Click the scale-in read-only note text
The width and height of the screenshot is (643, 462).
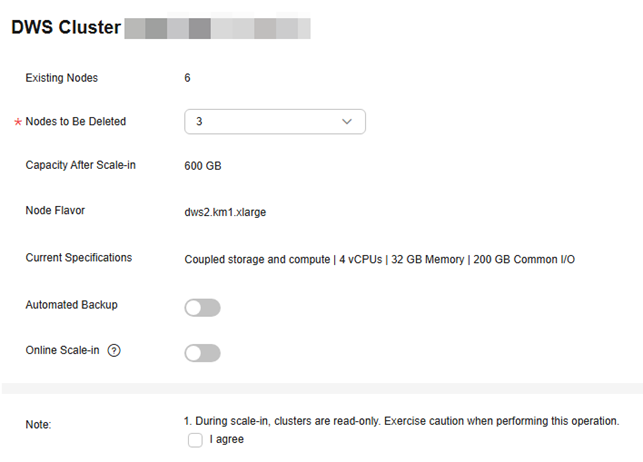coord(401,421)
